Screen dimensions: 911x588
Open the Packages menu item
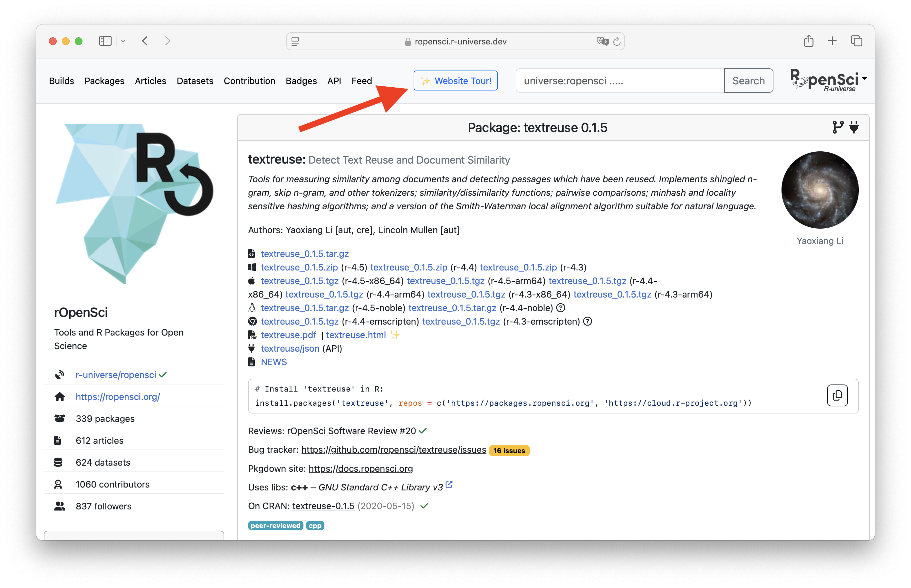pyautogui.click(x=104, y=81)
